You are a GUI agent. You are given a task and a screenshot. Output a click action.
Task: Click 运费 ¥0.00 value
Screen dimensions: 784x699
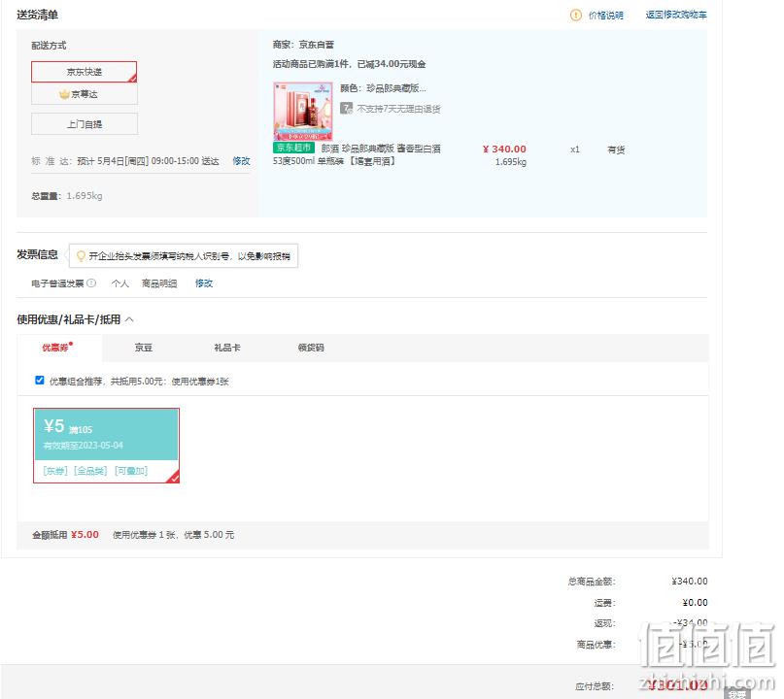(x=695, y=603)
